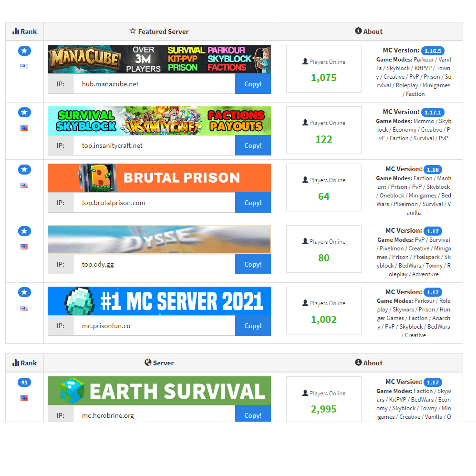Click the 2,995 players online count
Viewport: 476px width, 476px height.
coord(323,409)
